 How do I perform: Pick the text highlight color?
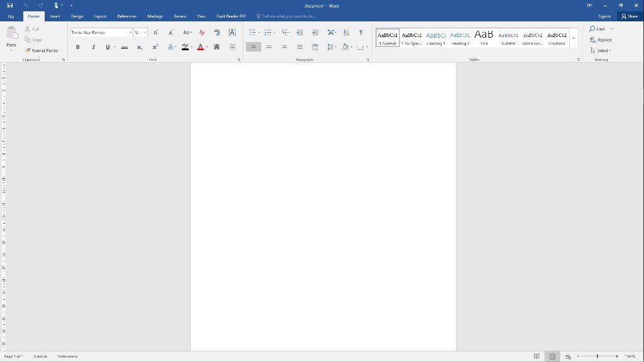tap(186, 47)
